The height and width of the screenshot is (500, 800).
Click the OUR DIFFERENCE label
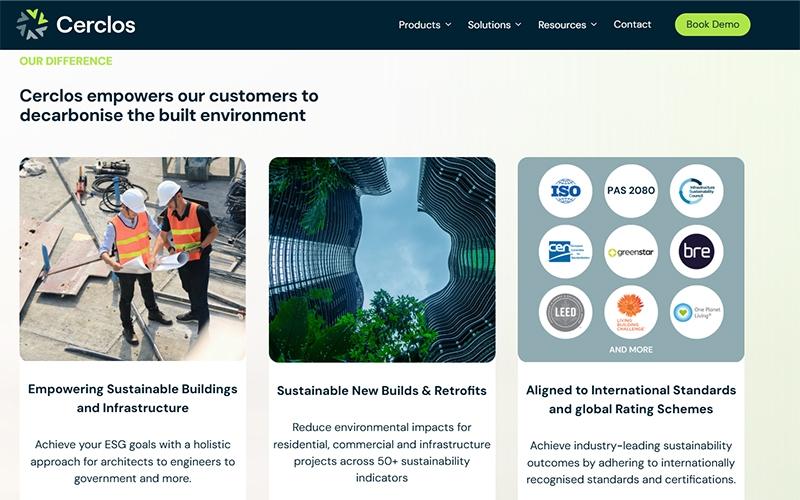[66, 61]
